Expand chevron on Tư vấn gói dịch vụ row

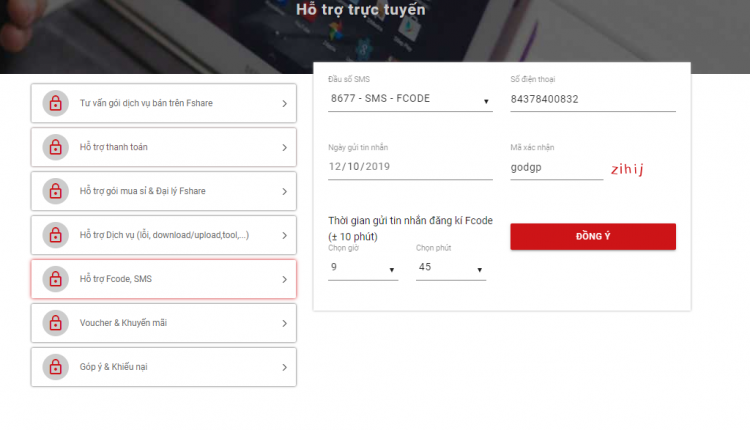pyautogui.click(x=285, y=104)
